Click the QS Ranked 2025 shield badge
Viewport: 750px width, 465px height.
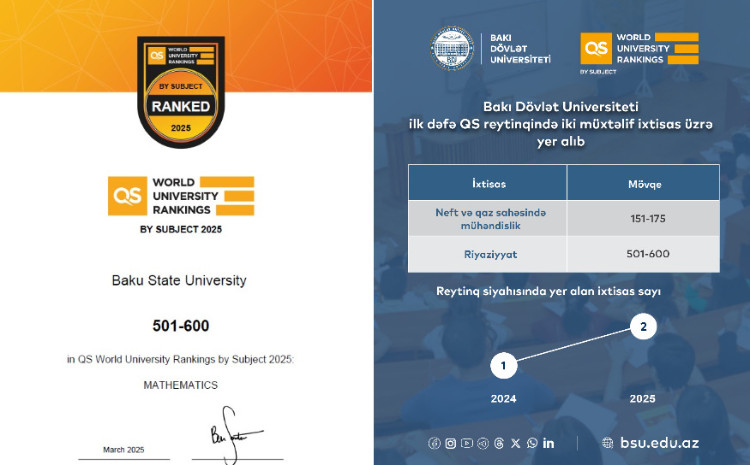(x=180, y=93)
